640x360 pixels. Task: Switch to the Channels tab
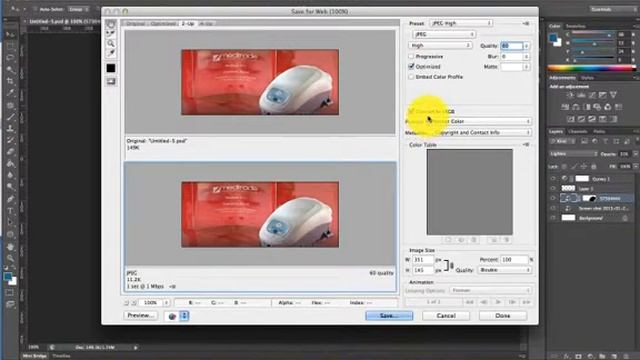coord(578,131)
